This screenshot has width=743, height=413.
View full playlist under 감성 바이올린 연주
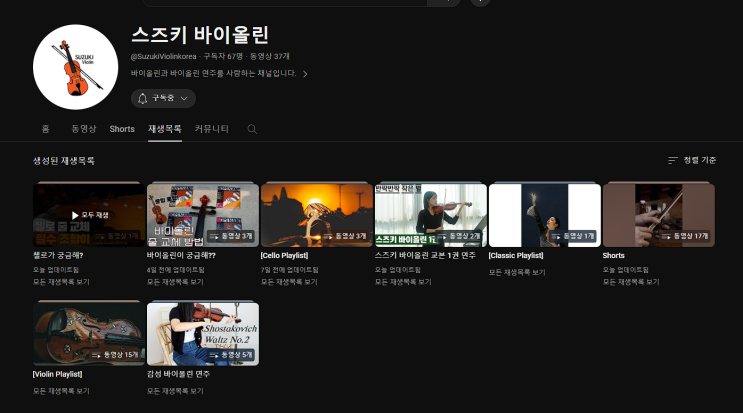point(175,391)
